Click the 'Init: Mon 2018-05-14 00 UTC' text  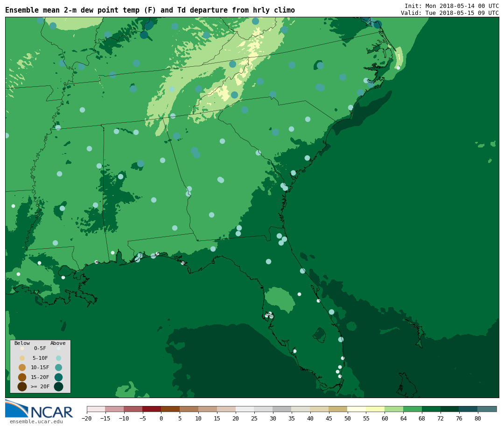[x=452, y=6]
